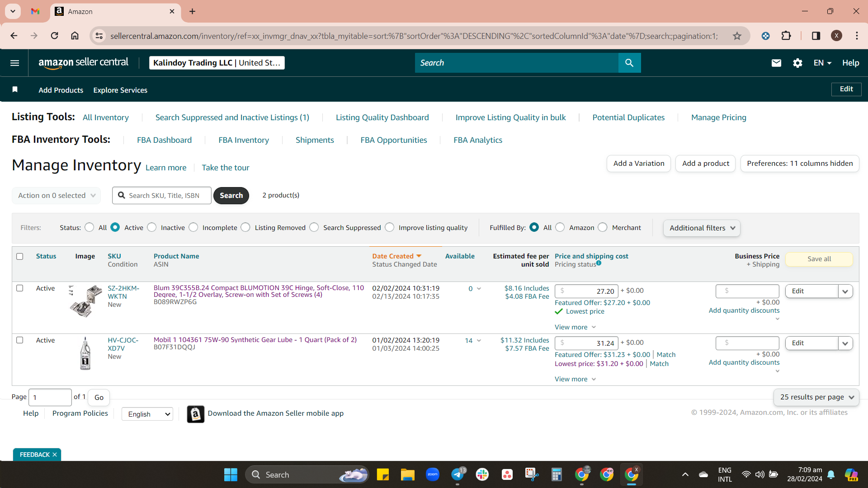
Task: Select the Active status filter
Action: tap(115, 227)
